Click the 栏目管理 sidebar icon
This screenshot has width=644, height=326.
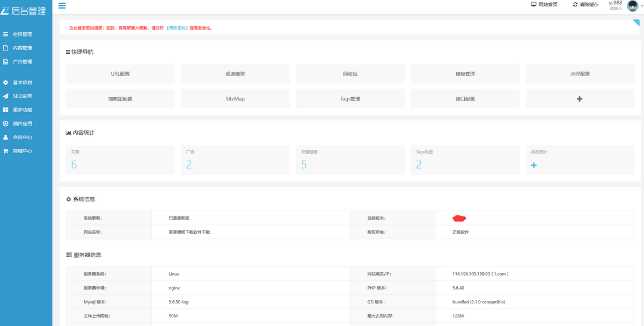click(5, 34)
